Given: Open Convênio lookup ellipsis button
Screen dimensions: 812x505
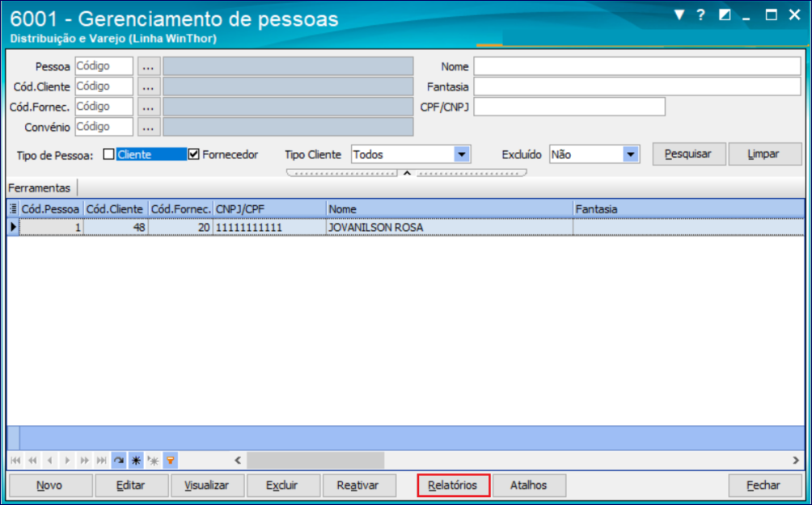Looking at the screenshot, I should point(149,127).
